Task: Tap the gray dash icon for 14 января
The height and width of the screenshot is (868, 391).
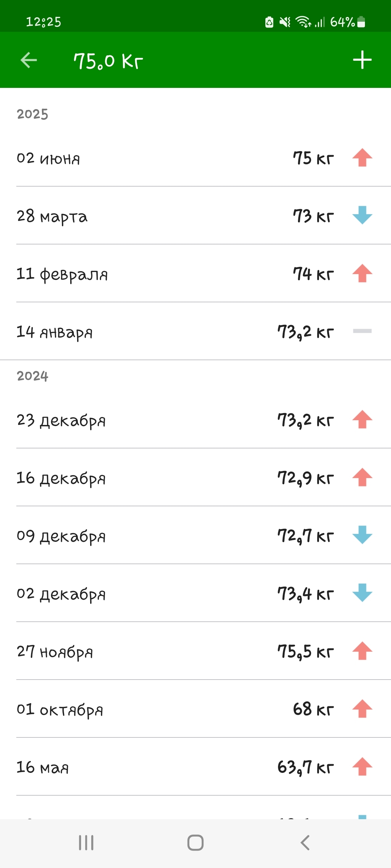Action: pyautogui.click(x=362, y=331)
